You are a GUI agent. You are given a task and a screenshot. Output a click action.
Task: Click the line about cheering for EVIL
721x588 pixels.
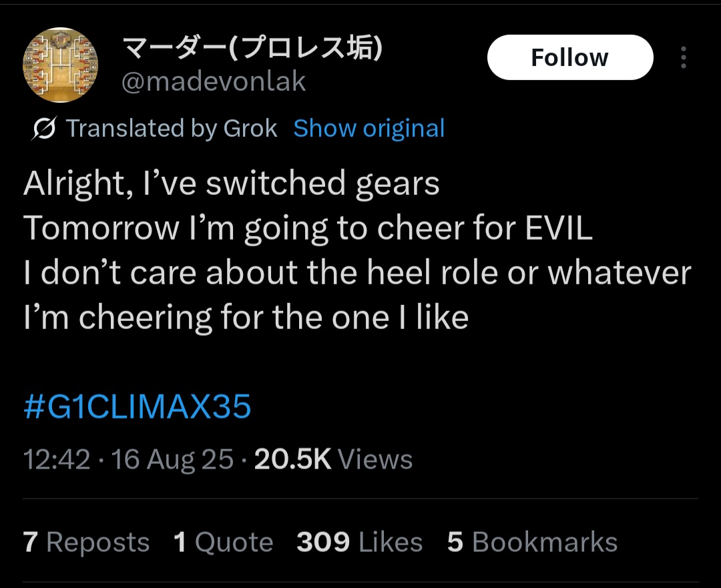pyautogui.click(x=308, y=228)
